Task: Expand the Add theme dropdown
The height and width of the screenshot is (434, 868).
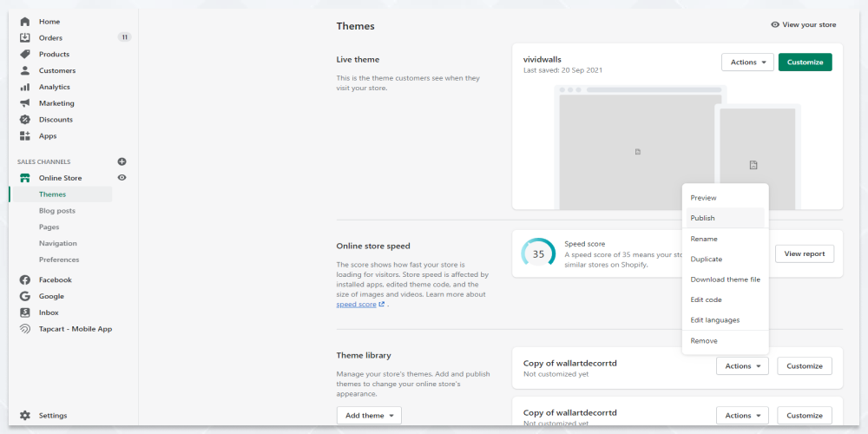Action: 369,416
